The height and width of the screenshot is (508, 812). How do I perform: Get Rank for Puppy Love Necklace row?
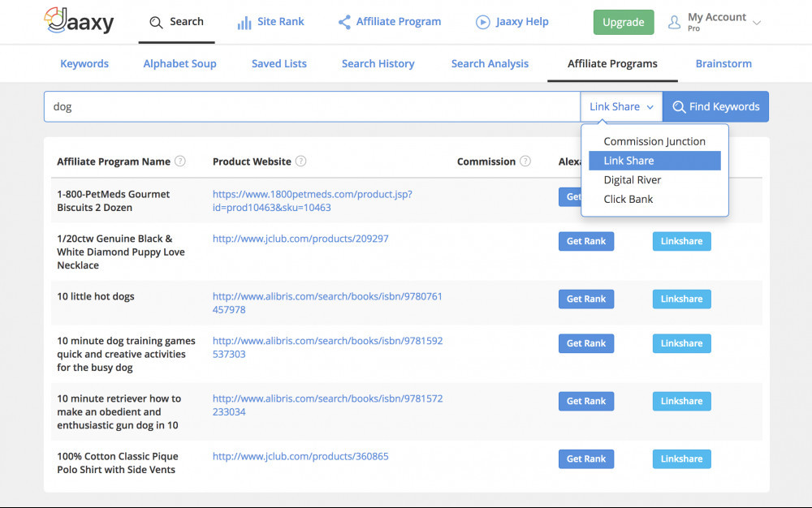586,241
